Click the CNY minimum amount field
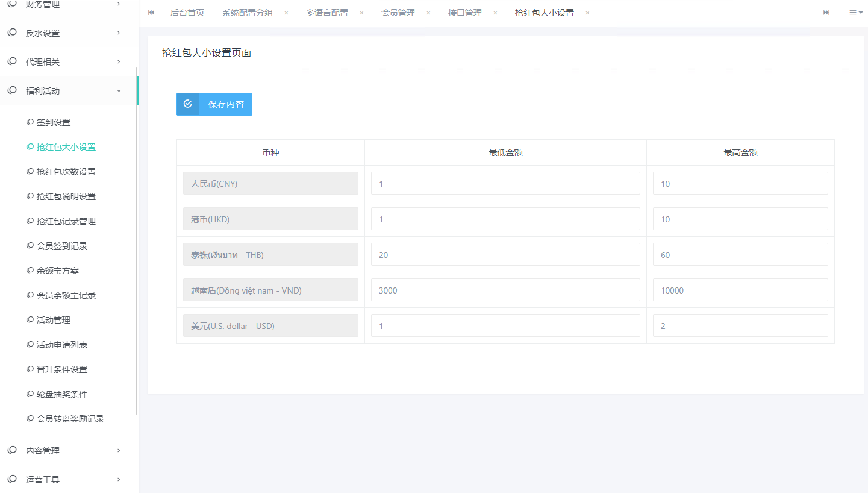 [x=505, y=184]
